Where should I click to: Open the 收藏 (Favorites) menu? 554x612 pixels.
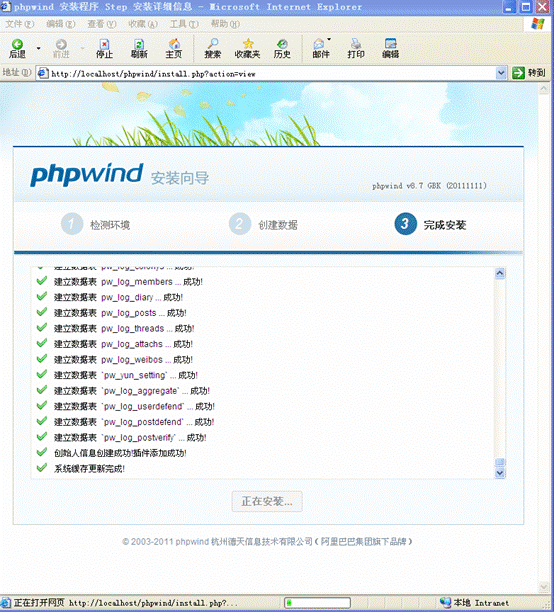tap(143, 24)
